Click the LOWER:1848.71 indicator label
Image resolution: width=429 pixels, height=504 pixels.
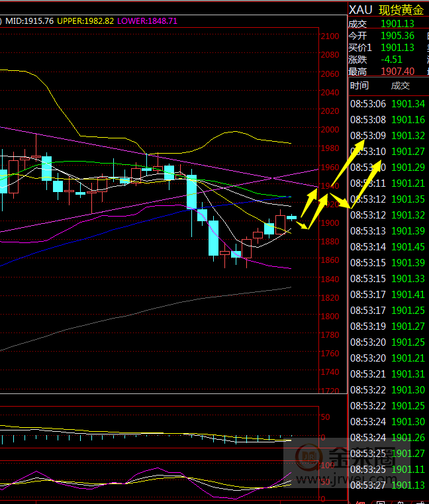pyautogui.click(x=147, y=21)
